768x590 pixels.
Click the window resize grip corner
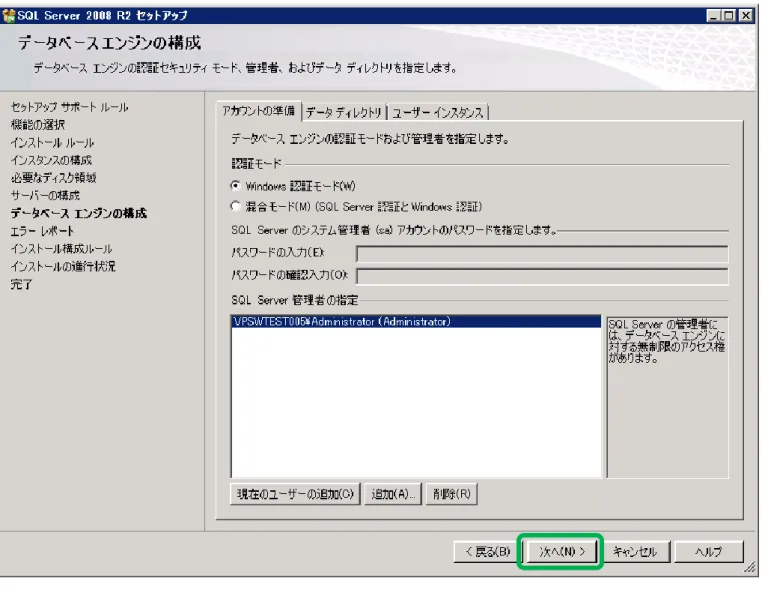tap(750, 567)
